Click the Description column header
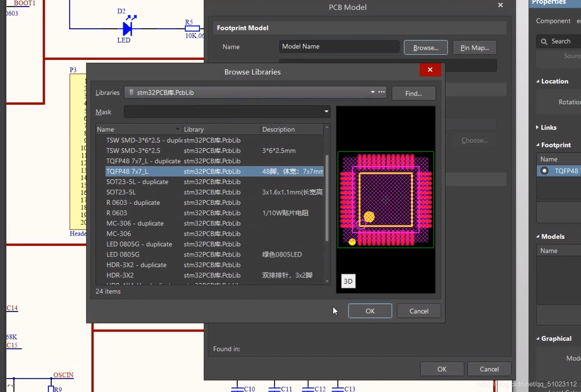This screenshot has height=392, width=581. pos(292,129)
